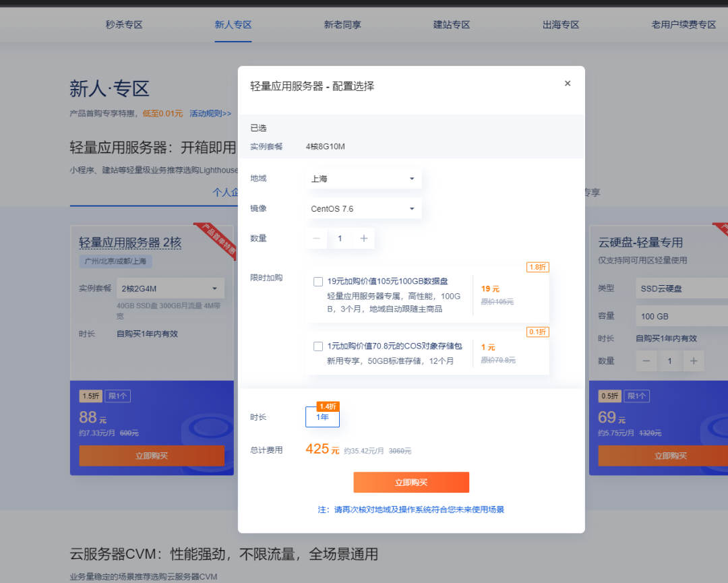Click the orange 立即购买 button in the dialog
The width and height of the screenshot is (728, 583).
pos(411,483)
